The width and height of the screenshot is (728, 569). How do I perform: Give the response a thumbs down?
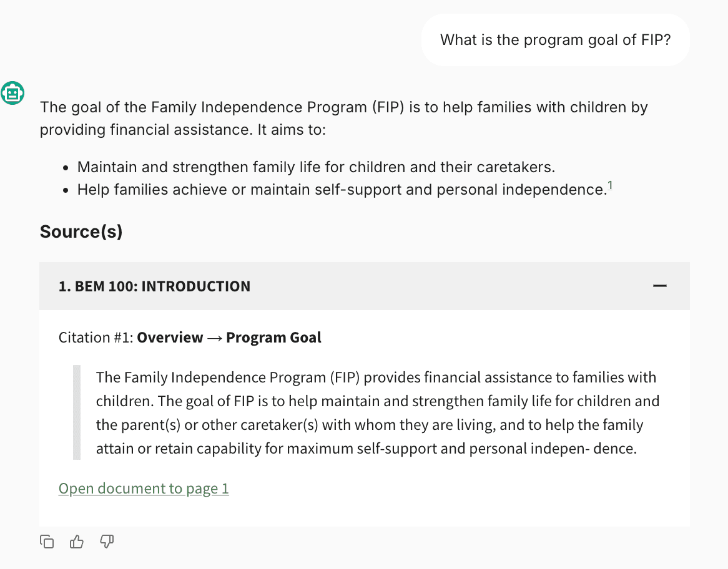point(107,542)
